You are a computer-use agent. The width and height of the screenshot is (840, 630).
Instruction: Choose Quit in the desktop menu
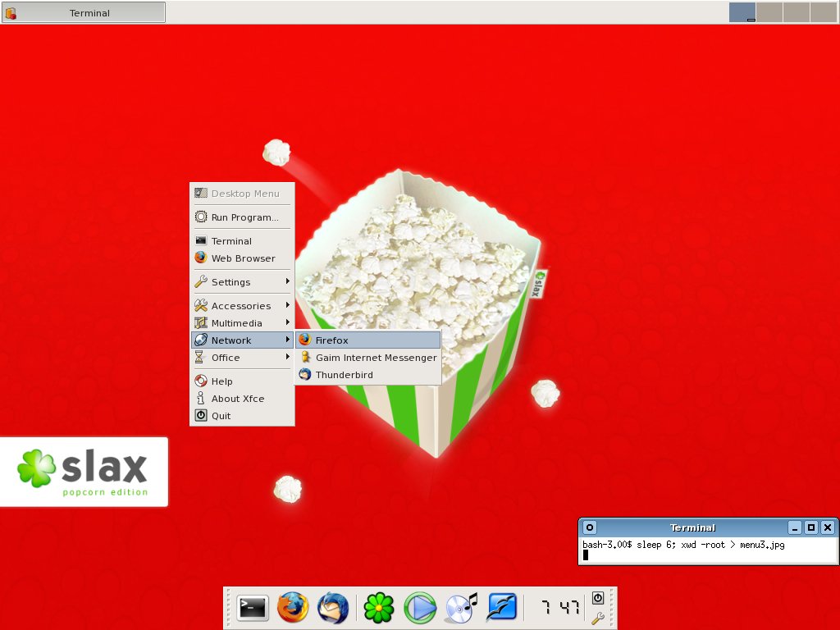click(242, 416)
